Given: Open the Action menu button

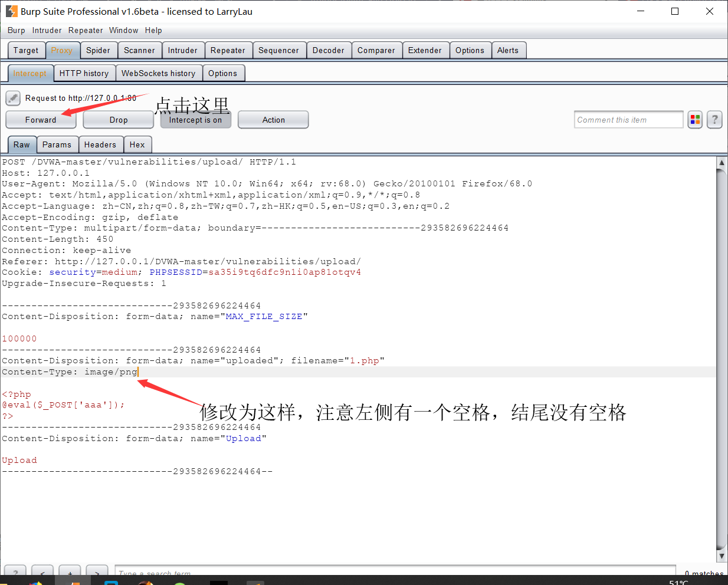Looking at the screenshot, I should (x=273, y=120).
